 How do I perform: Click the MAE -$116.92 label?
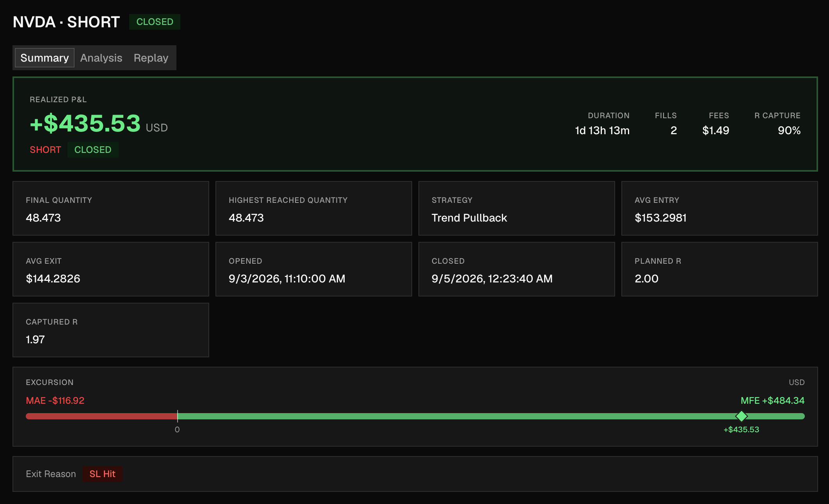[55, 401]
